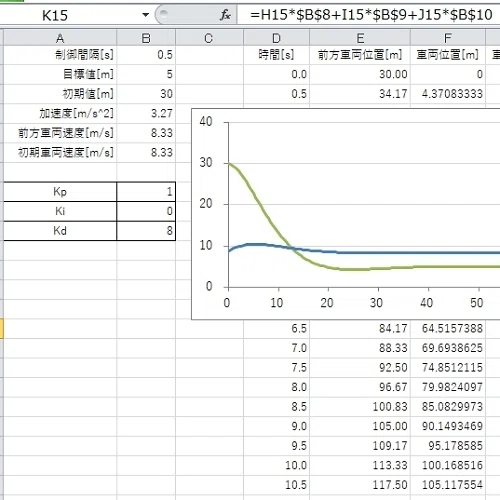Image resolution: width=500 pixels, height=500 pixels.
Task: Select cell with value 64.5157388
Action: click(x=448, y=329)
